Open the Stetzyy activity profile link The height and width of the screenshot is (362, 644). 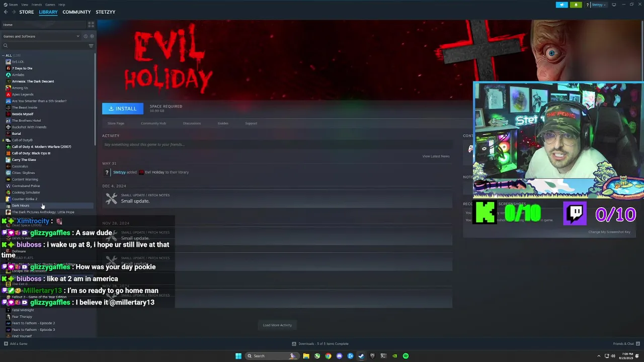(x=119, y=172)
